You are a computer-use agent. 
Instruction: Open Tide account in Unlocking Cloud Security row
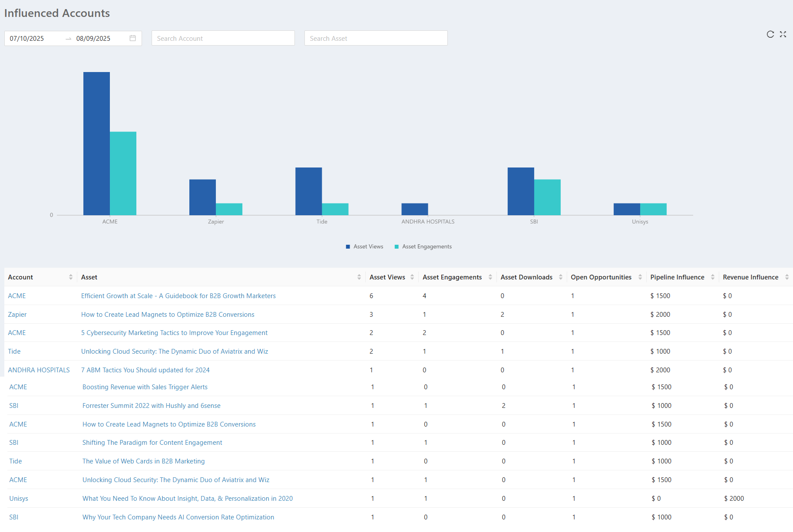pyautogui.click(x=14, y=351)
